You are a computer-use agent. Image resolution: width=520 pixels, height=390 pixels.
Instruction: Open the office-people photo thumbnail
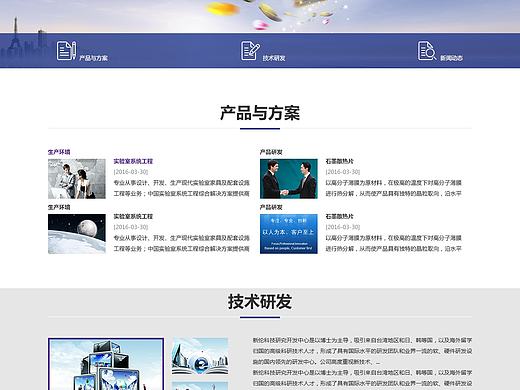(77, 179)
